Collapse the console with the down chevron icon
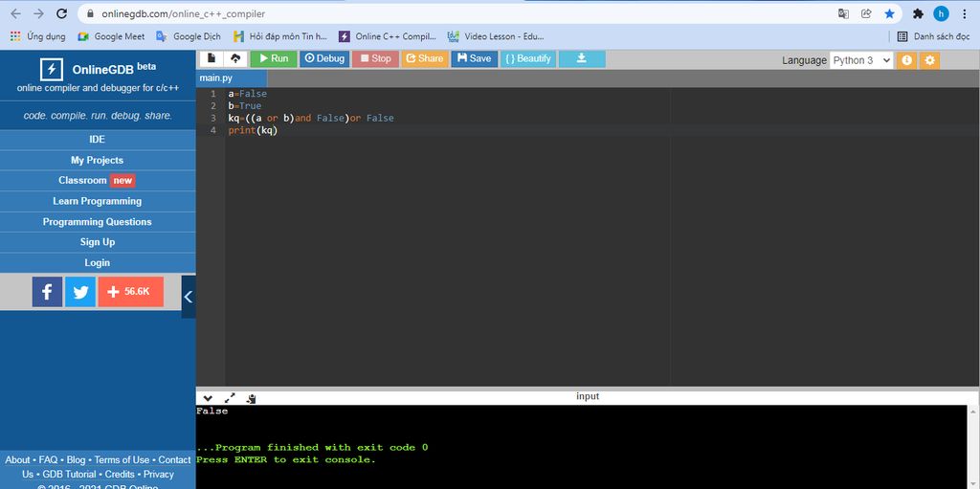The image size is (980, 489). tap(208, 398)
